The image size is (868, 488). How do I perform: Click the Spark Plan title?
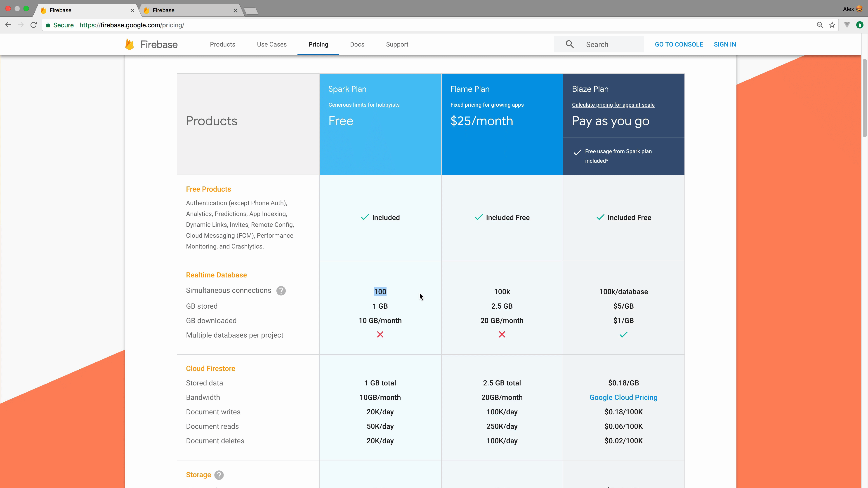point(347,89)
